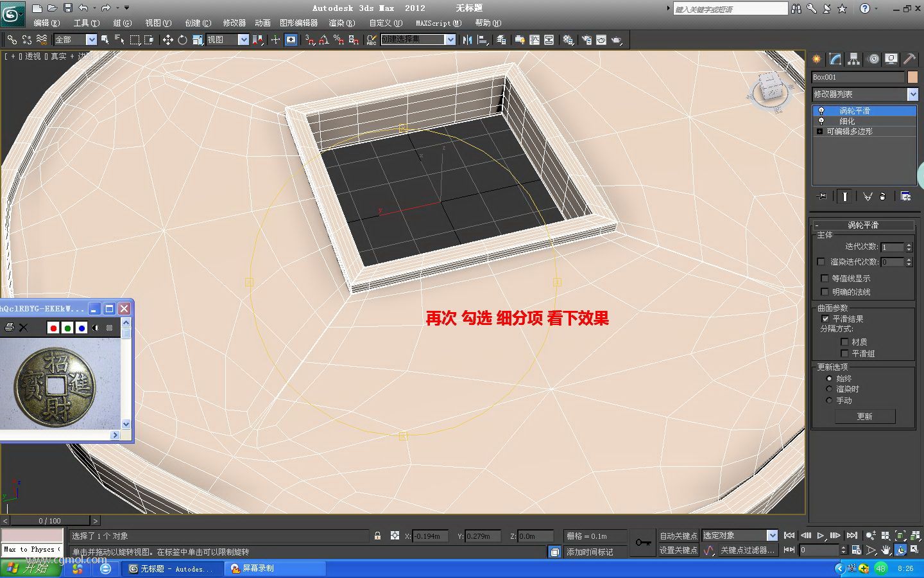The width and height of the screenshot is (924, 578).
Task: Play the animation
Action: point(821,536)
